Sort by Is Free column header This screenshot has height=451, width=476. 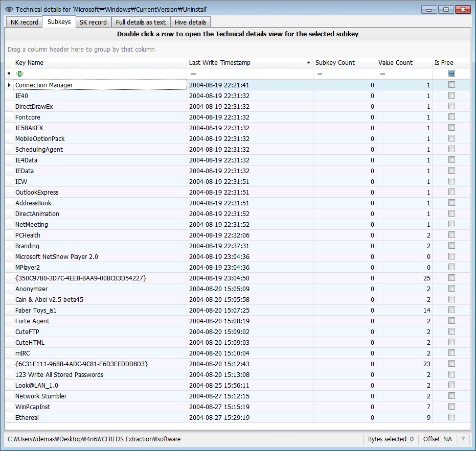(x=451, y=63)
